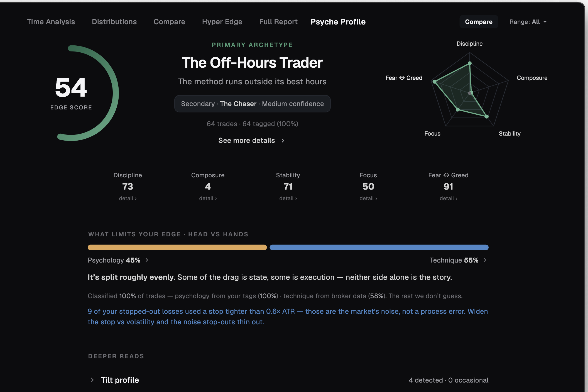
Task: Click the Focus score 50
Action: tap(368, 186)
